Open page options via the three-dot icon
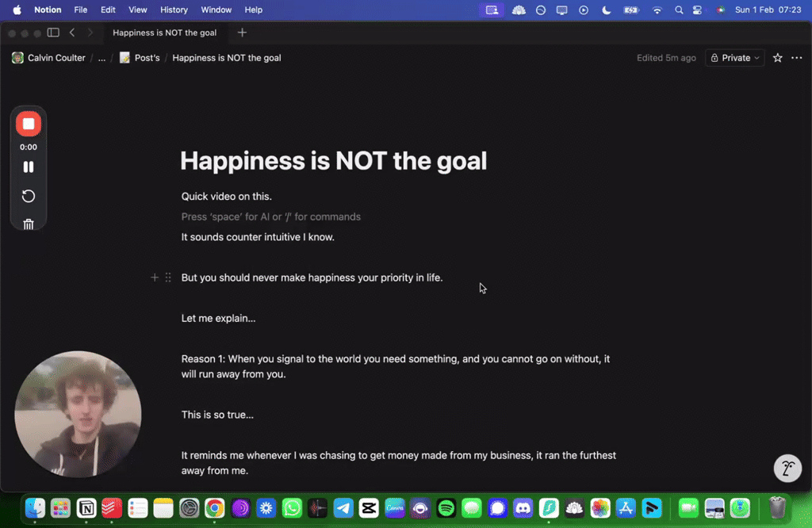 pos(797,58)
